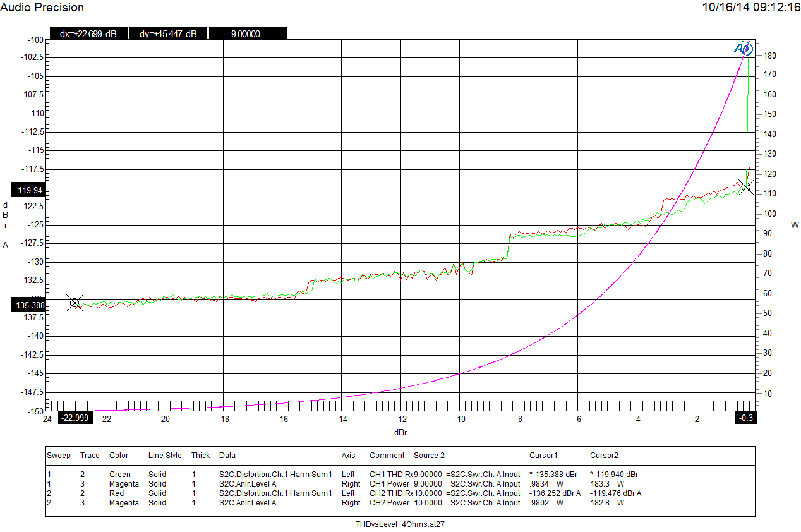Select Cursor2 crosshair marker near the trace peak
This screenshot has width=801, height=532.
[x=745, y=186]
